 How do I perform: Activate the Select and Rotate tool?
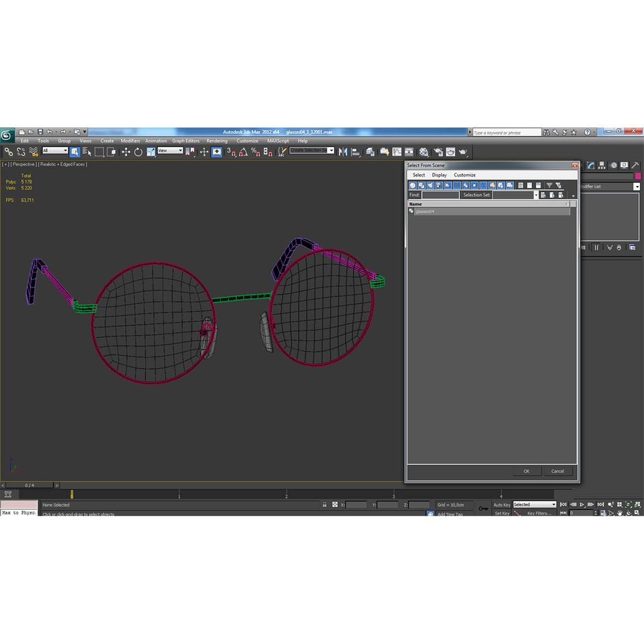[x=138, y=152]
